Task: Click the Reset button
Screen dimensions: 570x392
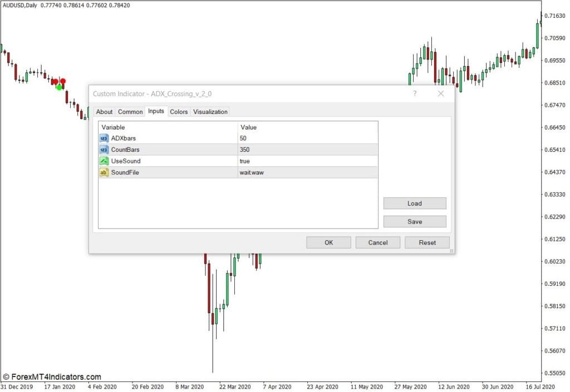Action: pos(427,242)
